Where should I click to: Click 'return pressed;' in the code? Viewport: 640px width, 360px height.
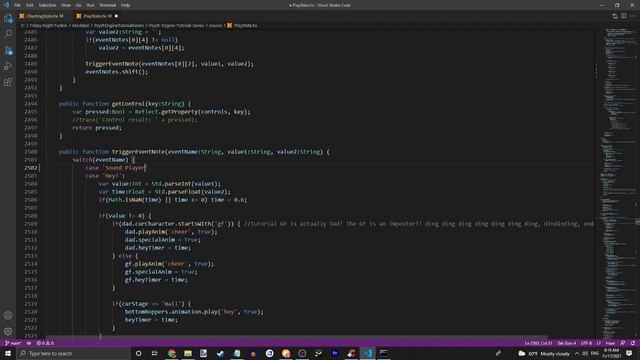[x=97, y=128]
